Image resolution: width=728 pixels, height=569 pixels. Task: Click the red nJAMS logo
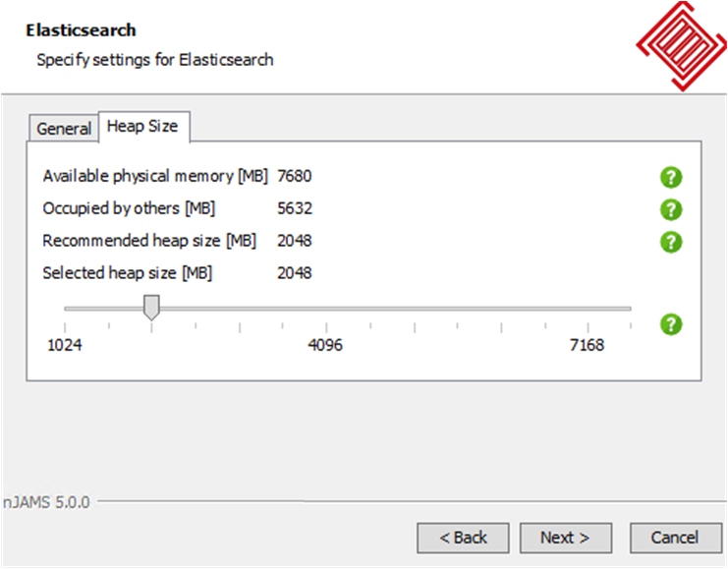681,46
